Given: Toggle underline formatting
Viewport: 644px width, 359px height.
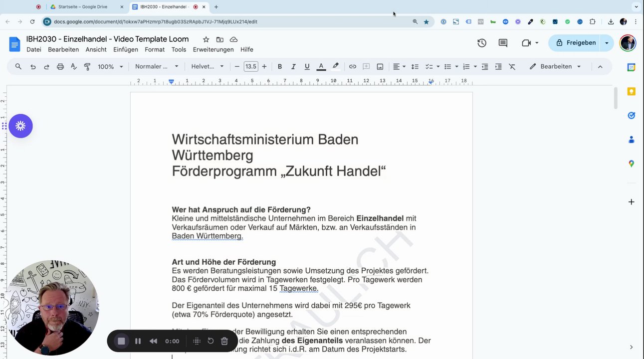Looking at the screenshot, I should tap(307, 66).
